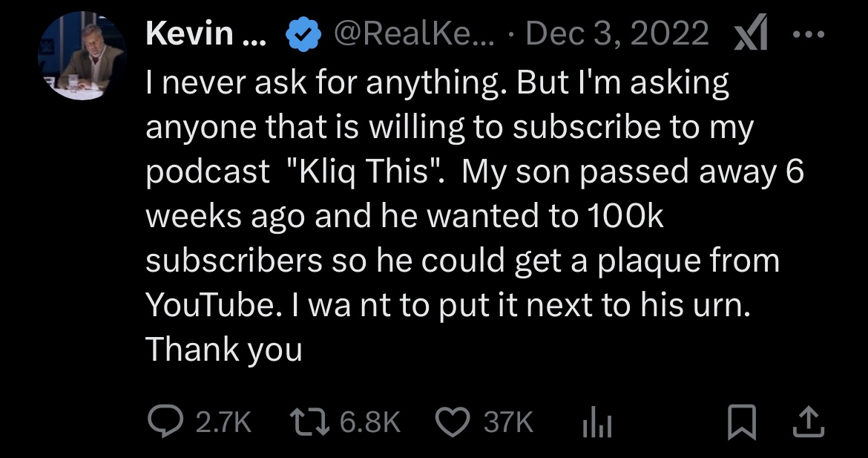Click the 2.7K replies count
Image resolution: width=868 pixels, height=458 pixels.
[223, 423]
